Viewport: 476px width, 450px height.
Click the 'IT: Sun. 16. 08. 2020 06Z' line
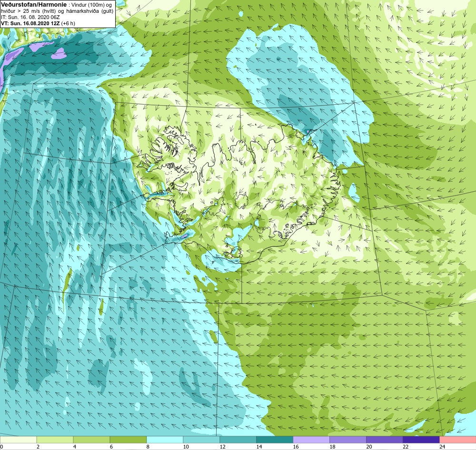(30, 17)
